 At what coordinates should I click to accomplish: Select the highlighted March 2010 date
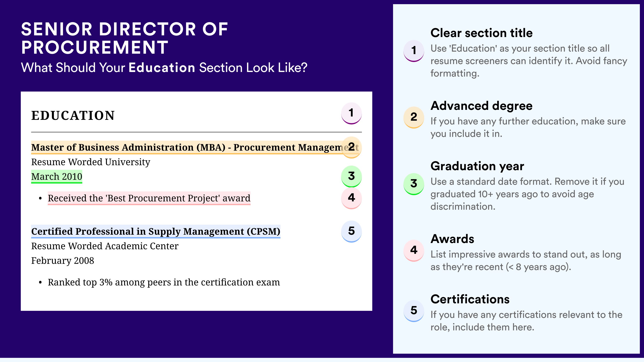tap(57, 176)
